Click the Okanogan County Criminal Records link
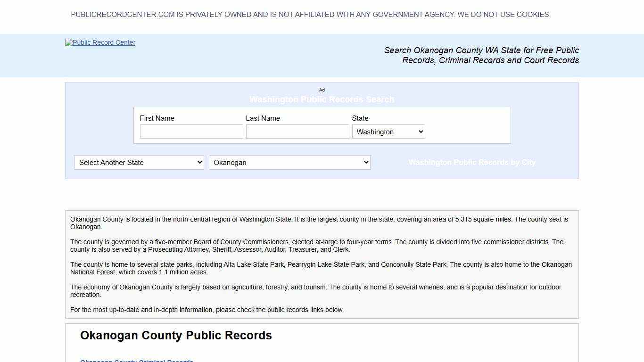Screen dimensions: 644x362 tap(137, 360)
